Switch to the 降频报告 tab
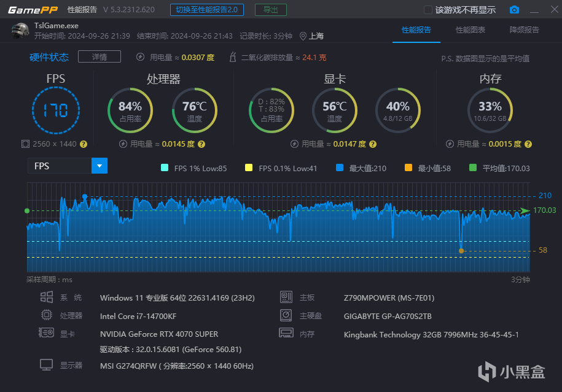The width and height of the screenshot is (562, 392). [x=525, y=30]
